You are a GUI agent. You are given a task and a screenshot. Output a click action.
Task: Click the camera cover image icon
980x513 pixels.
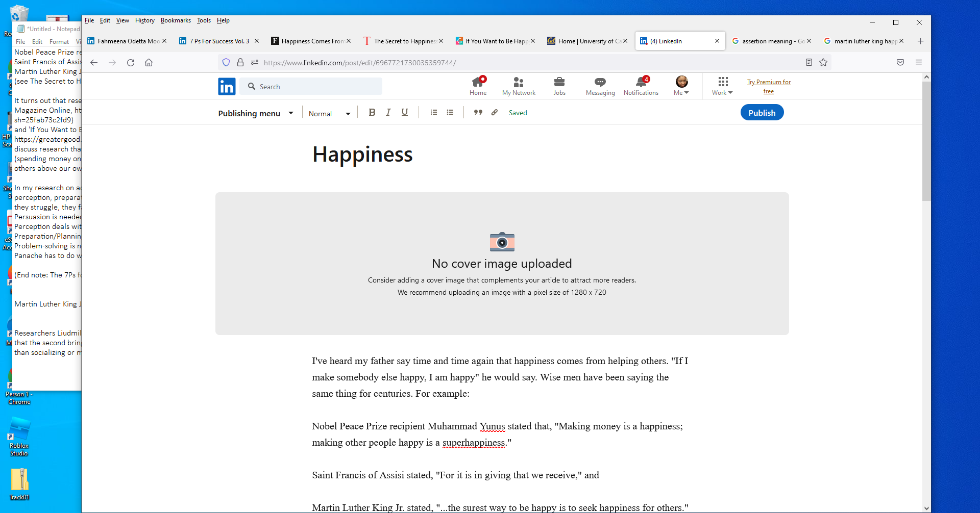(x=502, y=242)
